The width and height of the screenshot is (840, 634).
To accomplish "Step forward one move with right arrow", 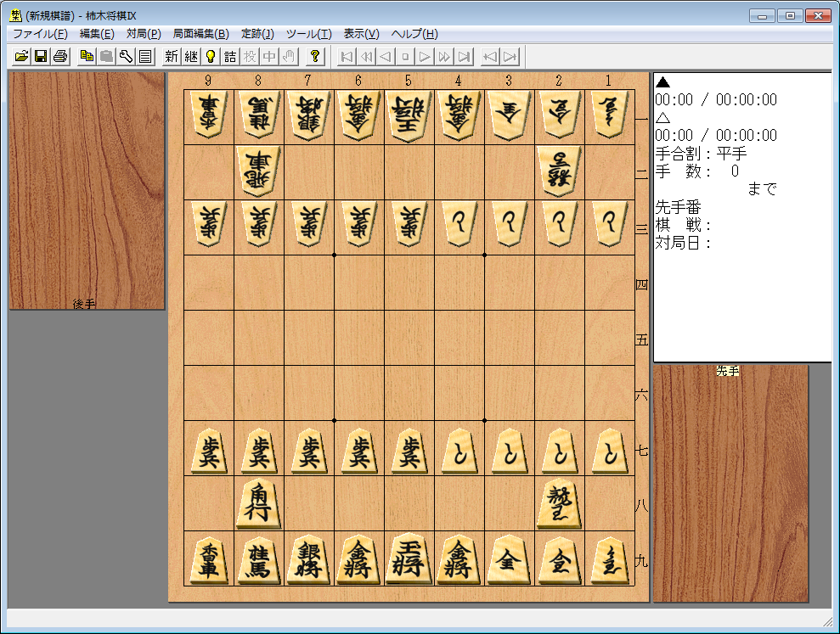I will tap(425, 56).
